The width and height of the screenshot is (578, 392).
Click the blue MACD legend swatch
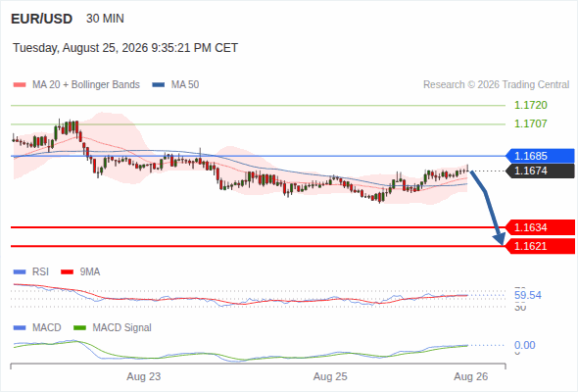(x=20, y=328)
